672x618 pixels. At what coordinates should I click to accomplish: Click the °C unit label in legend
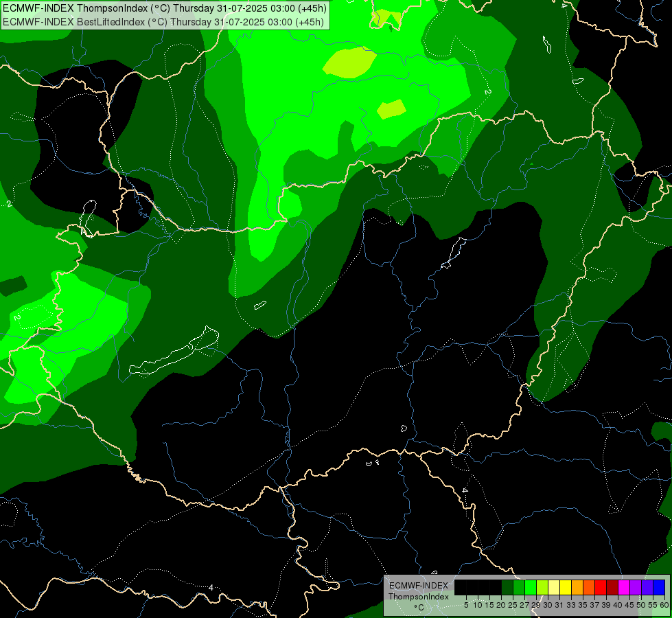[x=419, y=607]
